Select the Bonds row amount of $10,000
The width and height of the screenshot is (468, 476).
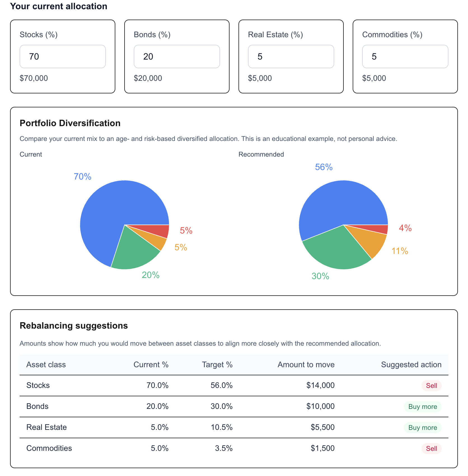pos(320,406)
